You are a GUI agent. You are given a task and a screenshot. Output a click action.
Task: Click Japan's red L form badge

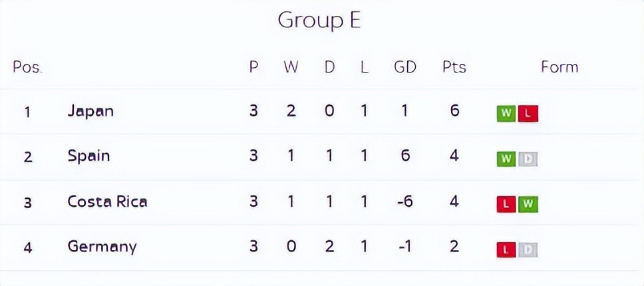point(528,114)
